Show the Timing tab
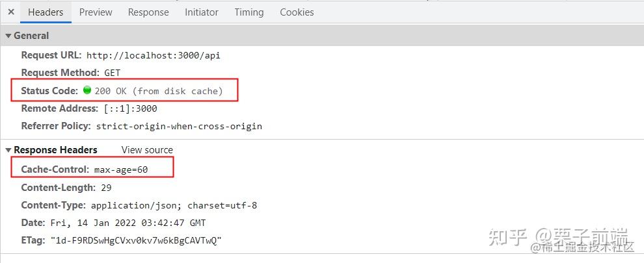 (x=249, y=12)
